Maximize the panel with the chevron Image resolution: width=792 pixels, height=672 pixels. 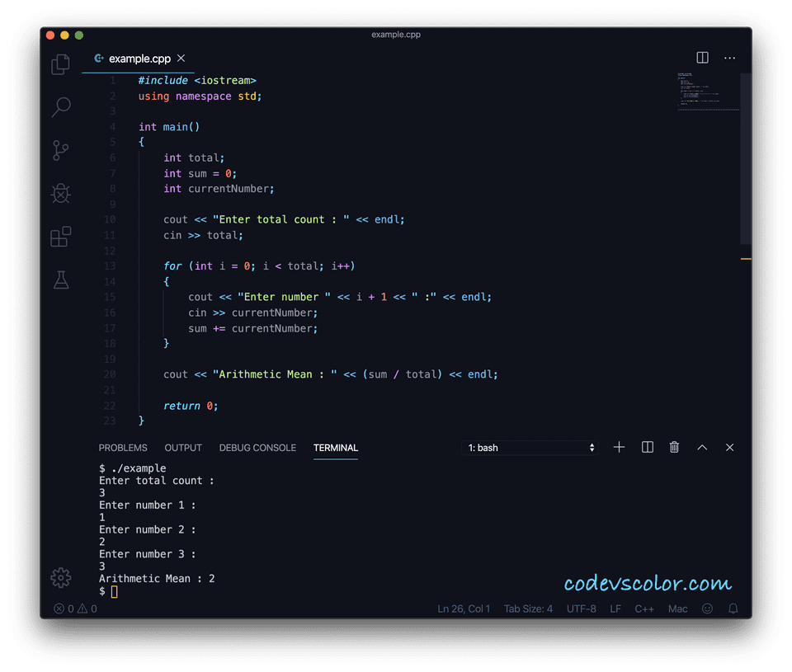(702, 447)
